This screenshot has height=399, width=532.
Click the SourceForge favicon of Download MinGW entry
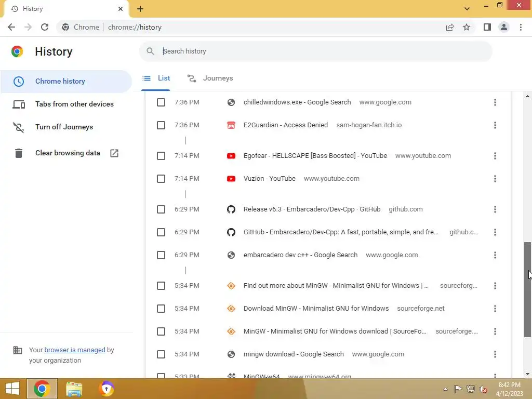tap(231, 309)
